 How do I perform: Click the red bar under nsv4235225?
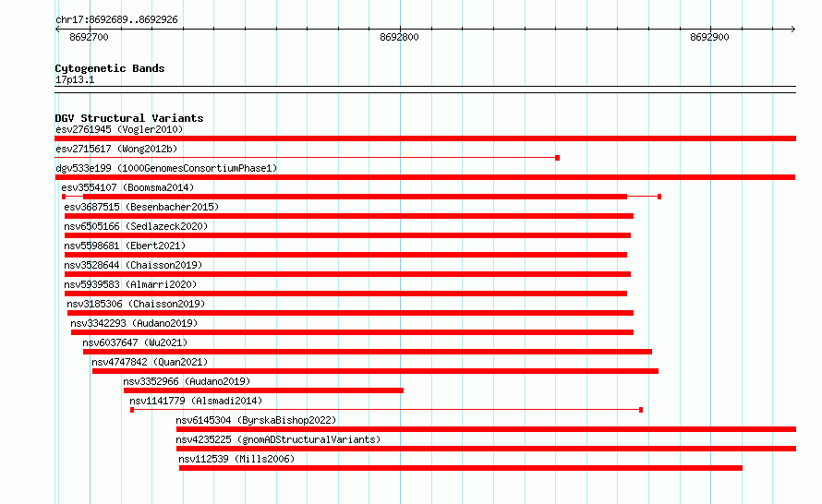point(486,449)
